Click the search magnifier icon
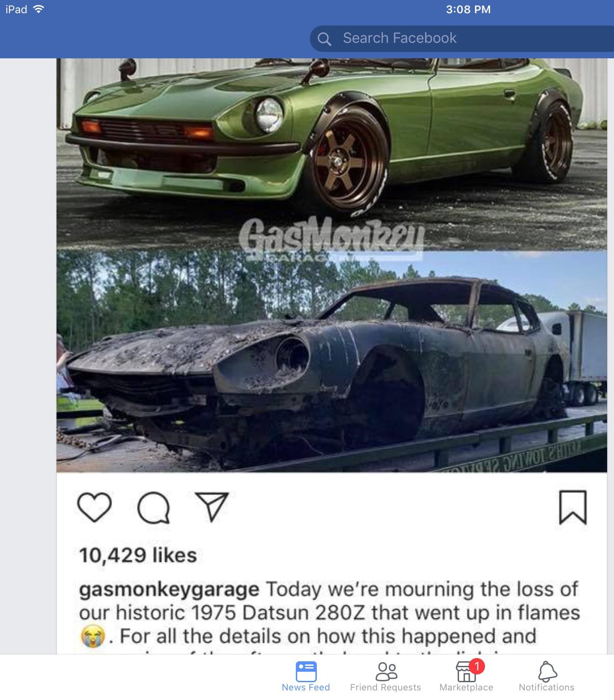The height and width of the screenshot is (700, 614). (x=324, y=39)
